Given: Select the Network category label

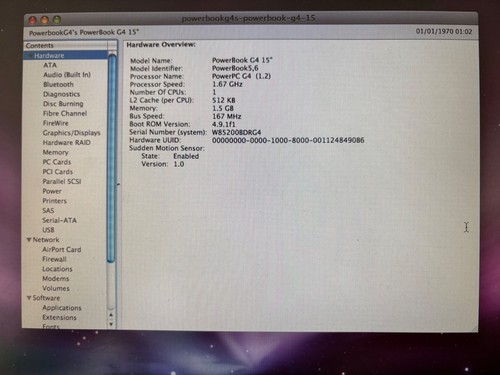Looking at the screenshot, I should (46, 240).
